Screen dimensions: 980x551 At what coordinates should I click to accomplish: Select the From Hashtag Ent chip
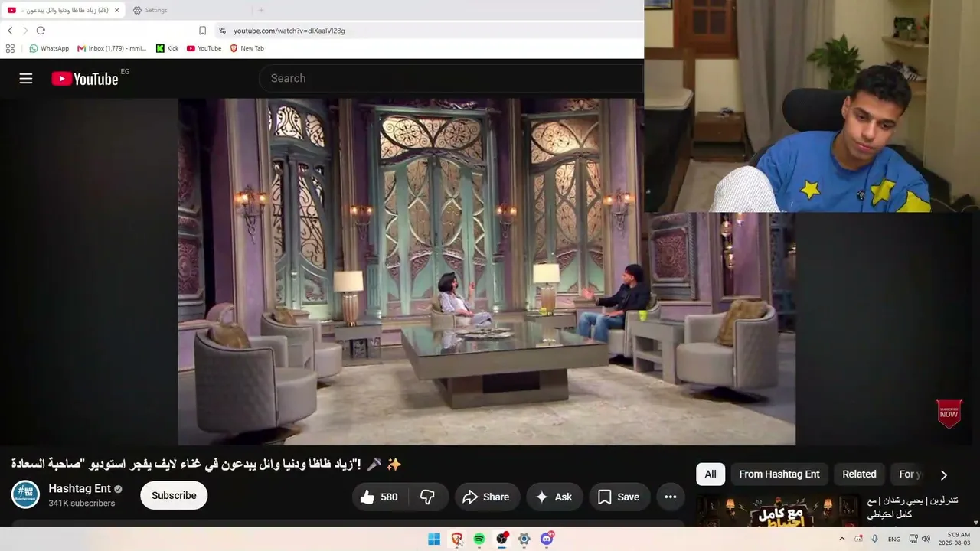pyautogui.click(x=779, y=474)
